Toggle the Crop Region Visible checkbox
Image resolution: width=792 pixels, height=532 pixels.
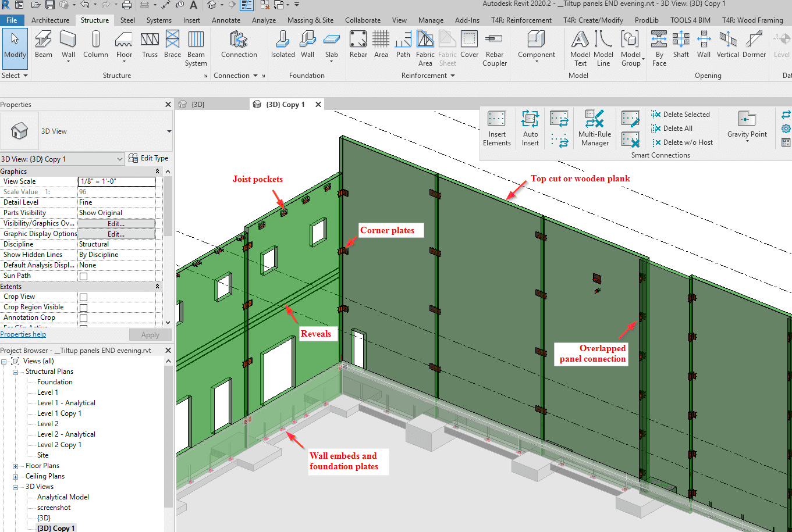click(83, 308)
